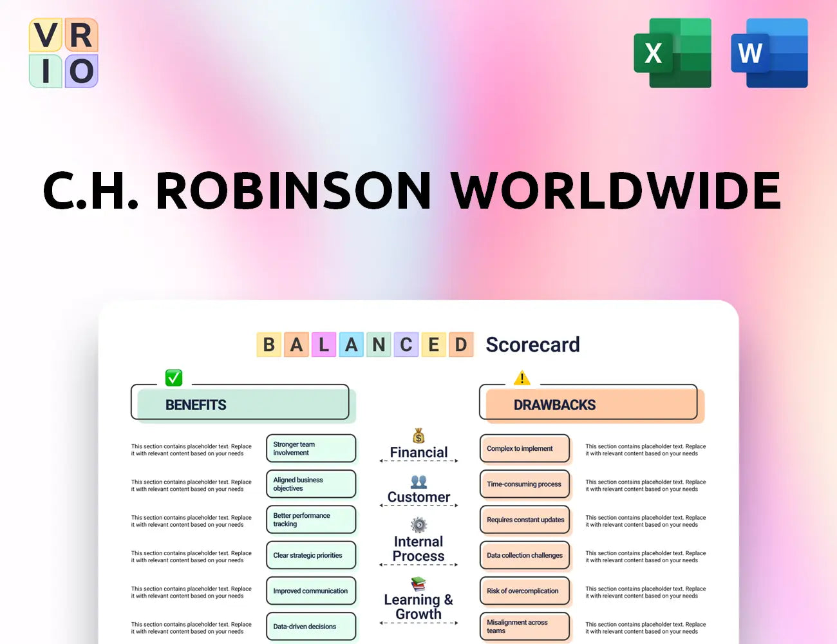Click the green checkmark icon above Benefits
Screen dimensions: 837x644
pyautogui.click(x=174, y=377)
